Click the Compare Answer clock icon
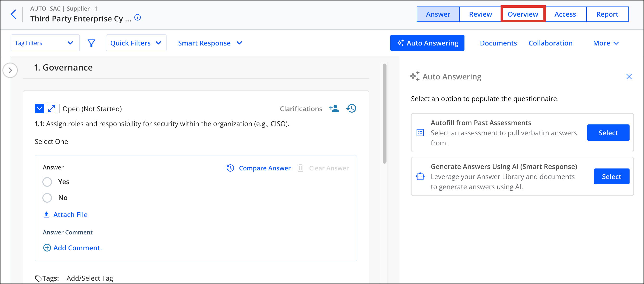 [230, 168]
